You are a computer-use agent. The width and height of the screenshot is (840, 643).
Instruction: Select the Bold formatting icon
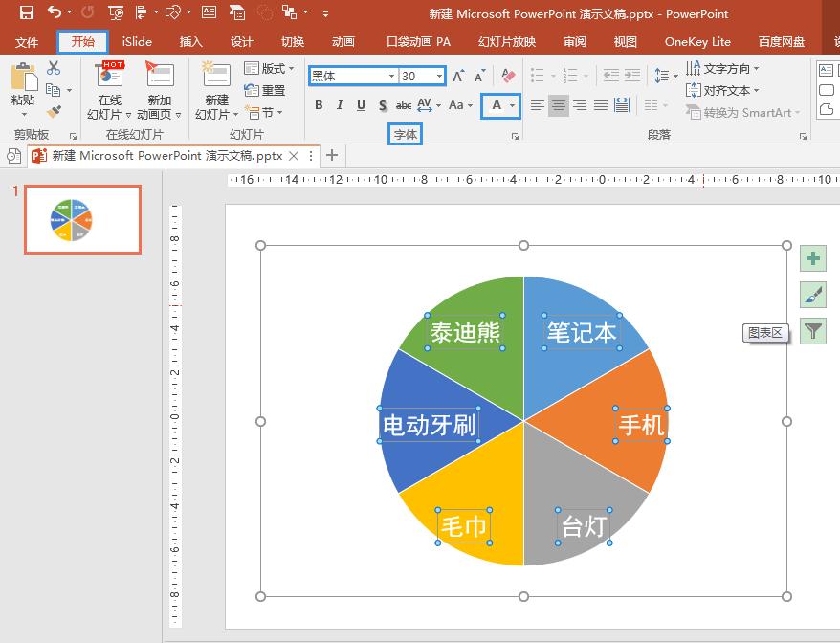pos(320,104)
